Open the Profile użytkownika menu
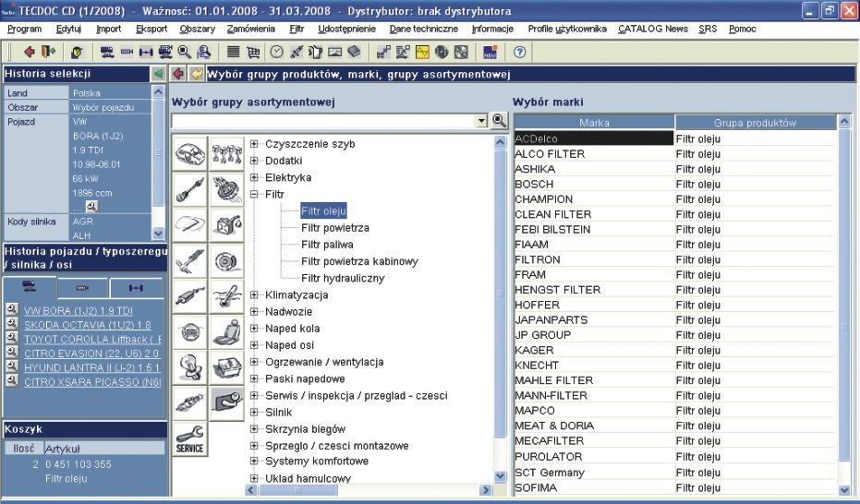The width and height of the screenshot is (860, 504). click(x=567, y=29)
